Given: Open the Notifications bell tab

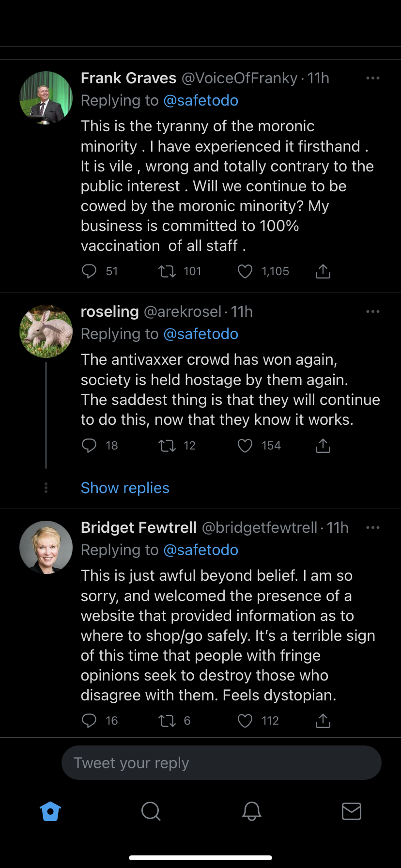Looking at the screenshot, I should coord(251,811).
